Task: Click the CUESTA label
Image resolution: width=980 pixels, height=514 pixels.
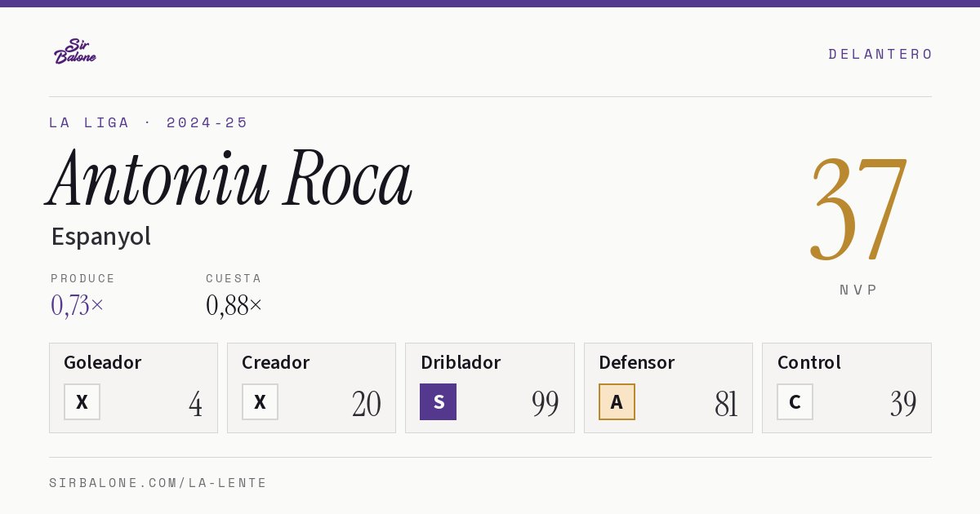Action: [234, 278]
